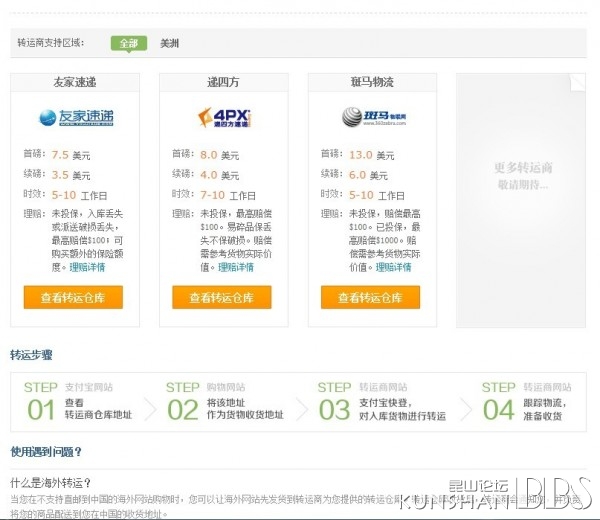Click the 斑马物流 zebra logo
Screen dimensions: 600x520
point(374,117)
